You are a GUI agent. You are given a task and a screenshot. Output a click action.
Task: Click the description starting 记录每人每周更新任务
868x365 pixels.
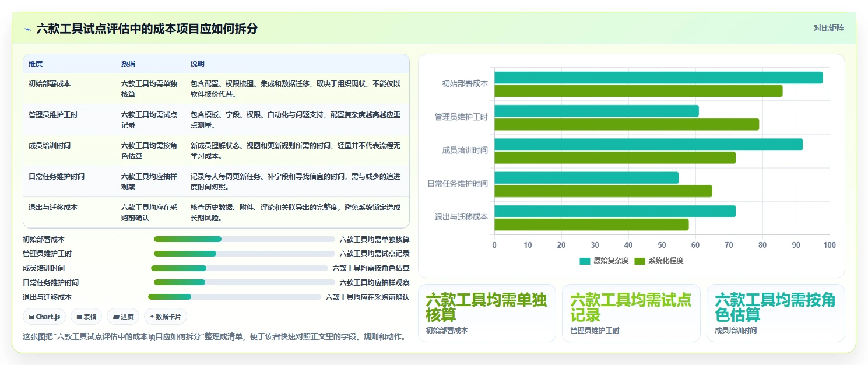coord(296,181)
